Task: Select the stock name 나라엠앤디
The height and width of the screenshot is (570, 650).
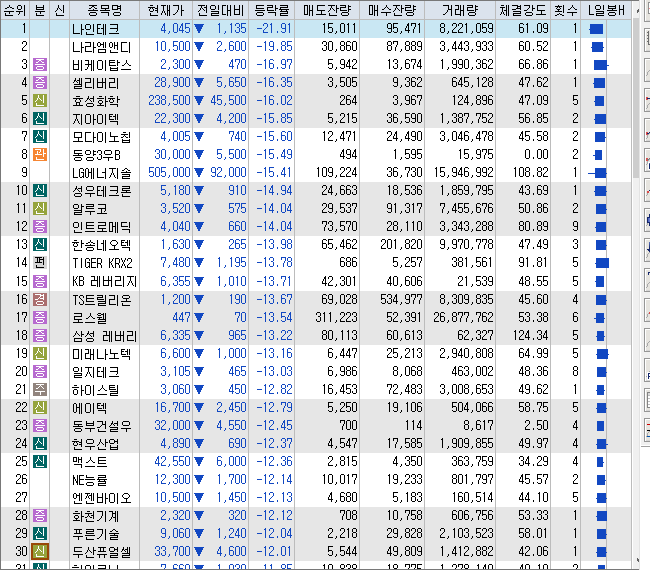Action: [x=102, y=46]
